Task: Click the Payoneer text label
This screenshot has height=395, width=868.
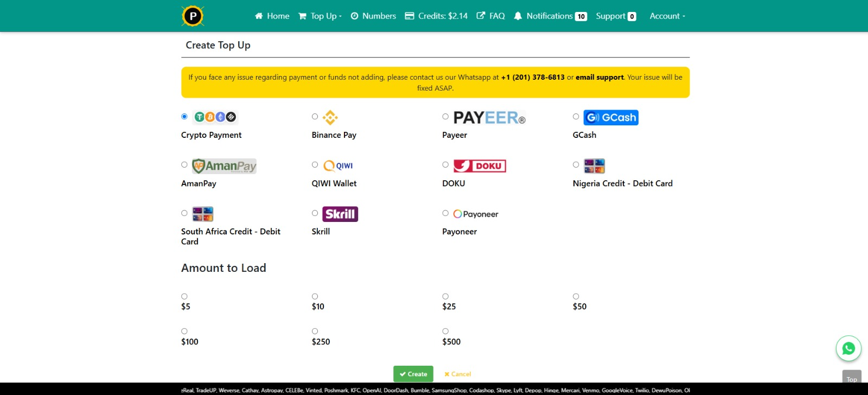Action: [459, 232]
